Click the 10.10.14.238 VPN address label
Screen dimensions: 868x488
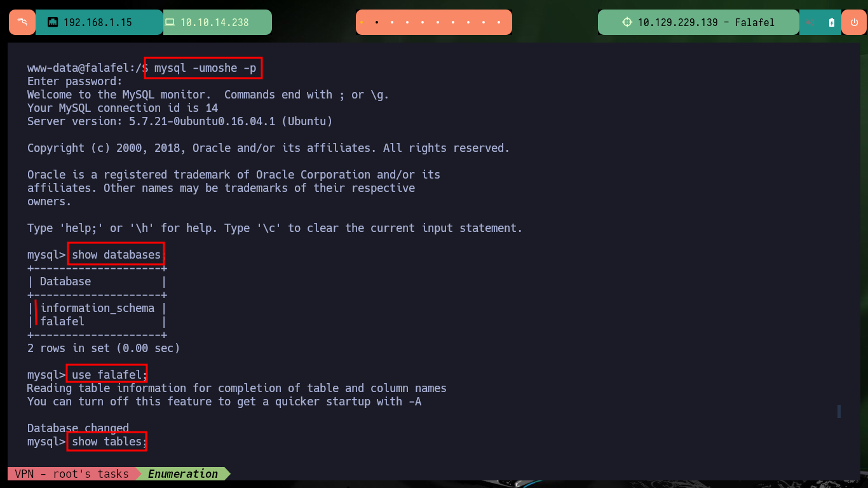[215, 22]
